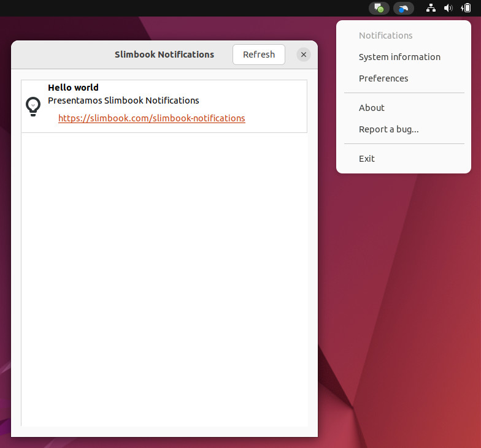The width and height of the screenshot is (481, 448).
Task: Click the lightbulb icon beside Hello world
Action: 33,107
